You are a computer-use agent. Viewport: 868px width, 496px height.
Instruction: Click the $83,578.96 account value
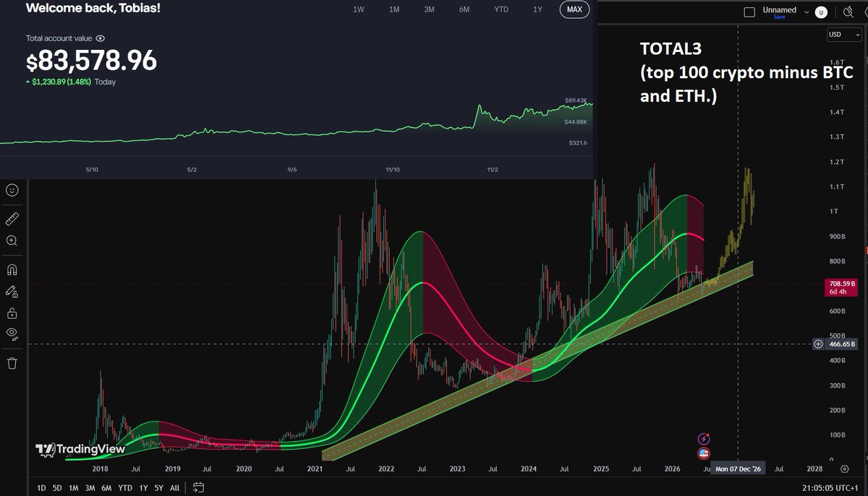pyautogui.click(x=91, y=61)
